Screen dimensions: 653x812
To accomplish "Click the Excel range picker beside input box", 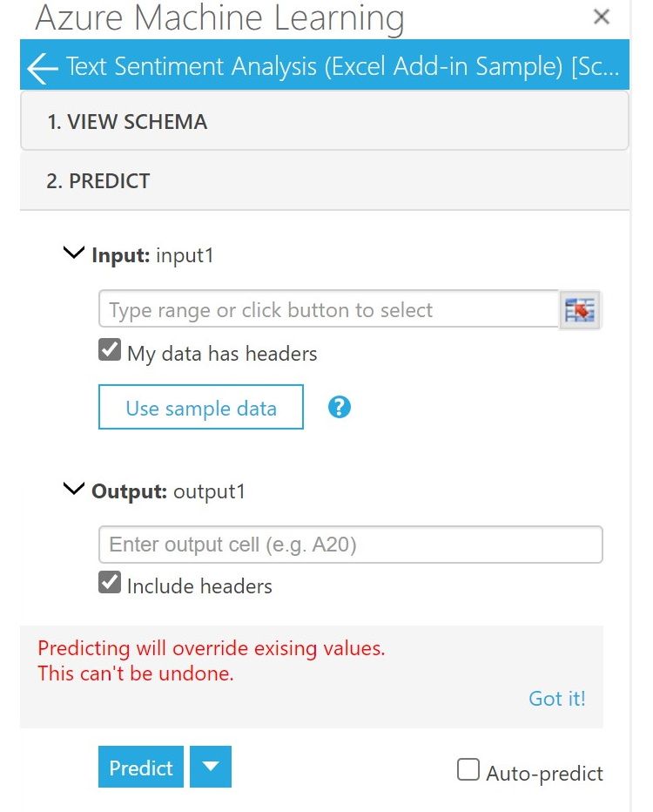I will [x=578, y=309].
